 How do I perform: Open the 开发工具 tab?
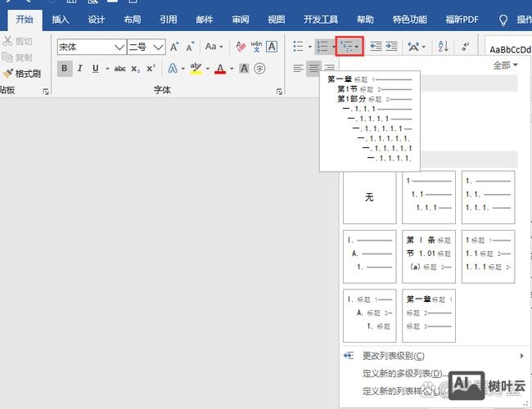(321, 20)
